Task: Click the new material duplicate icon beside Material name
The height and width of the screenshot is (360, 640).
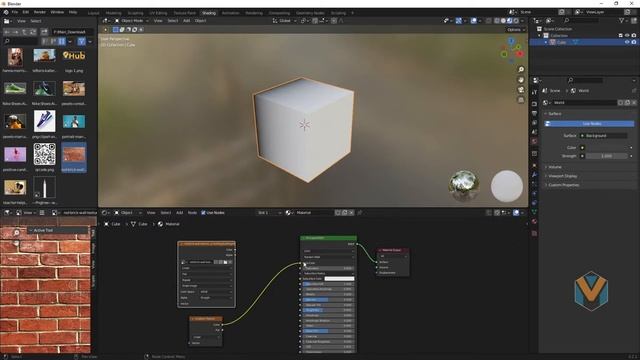Action: [344, 213]
